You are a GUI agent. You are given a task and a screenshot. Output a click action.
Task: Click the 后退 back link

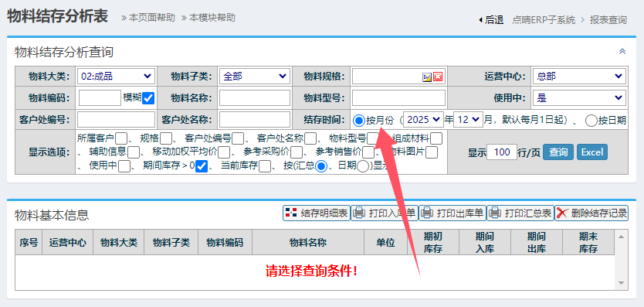tap(491, 20)
